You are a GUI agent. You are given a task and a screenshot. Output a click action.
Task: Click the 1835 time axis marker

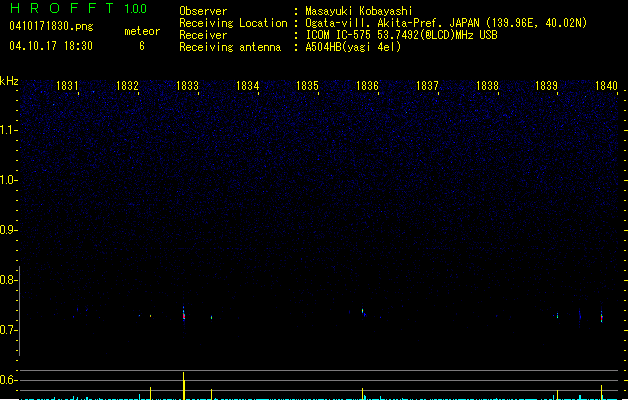tap(307, 86)
